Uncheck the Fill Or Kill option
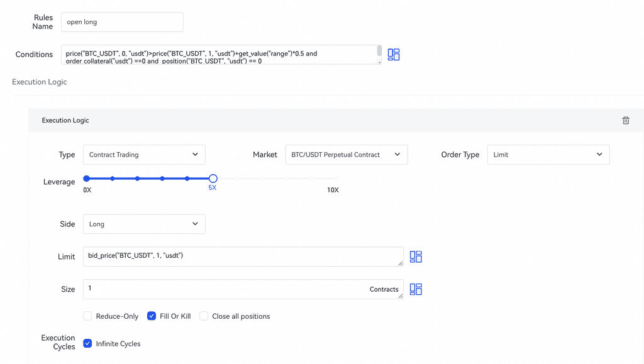 coord(152,316)
